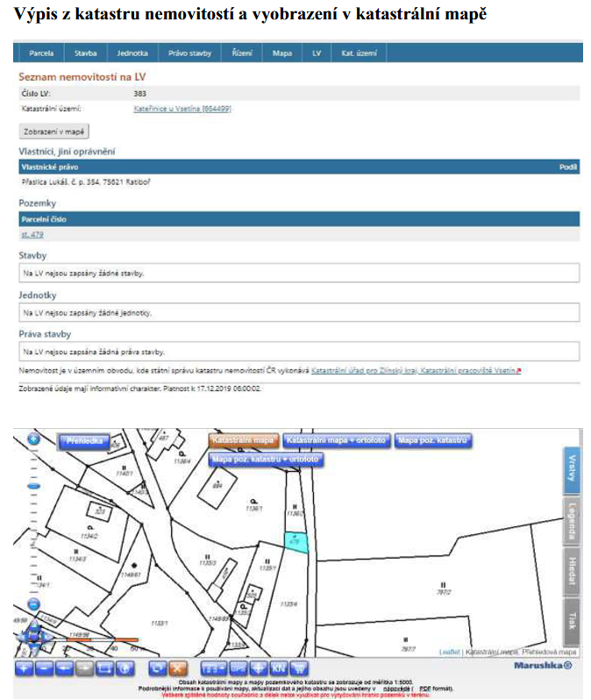Pan the map right with compass arrow

click(46, 639)
